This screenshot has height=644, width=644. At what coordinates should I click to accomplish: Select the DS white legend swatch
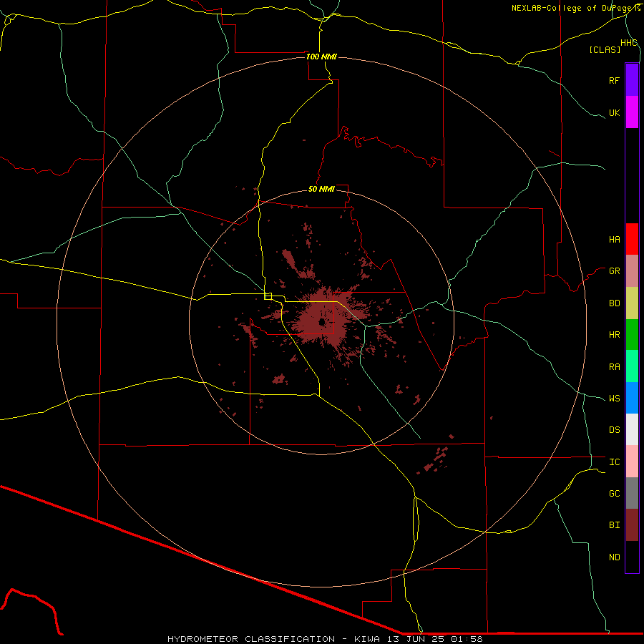[x=632, y=429]
